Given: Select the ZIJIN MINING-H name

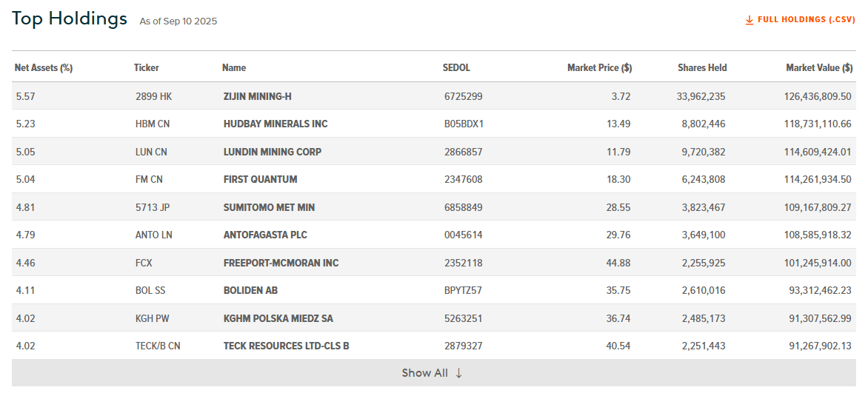Looking at the screenshot, I should (x=258, y=96).
